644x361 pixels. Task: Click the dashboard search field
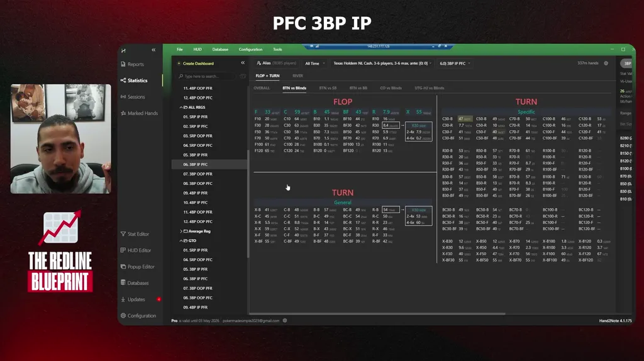tap(207, 76)
